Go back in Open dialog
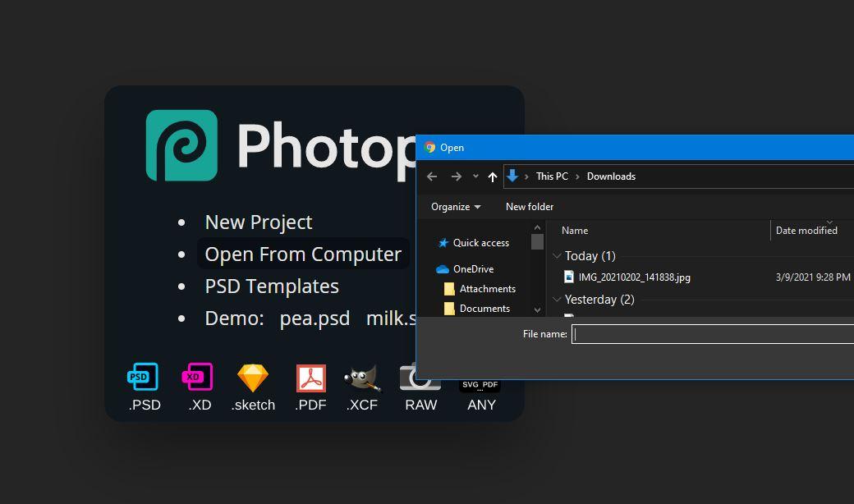854x504 pixels. [432, 176]
